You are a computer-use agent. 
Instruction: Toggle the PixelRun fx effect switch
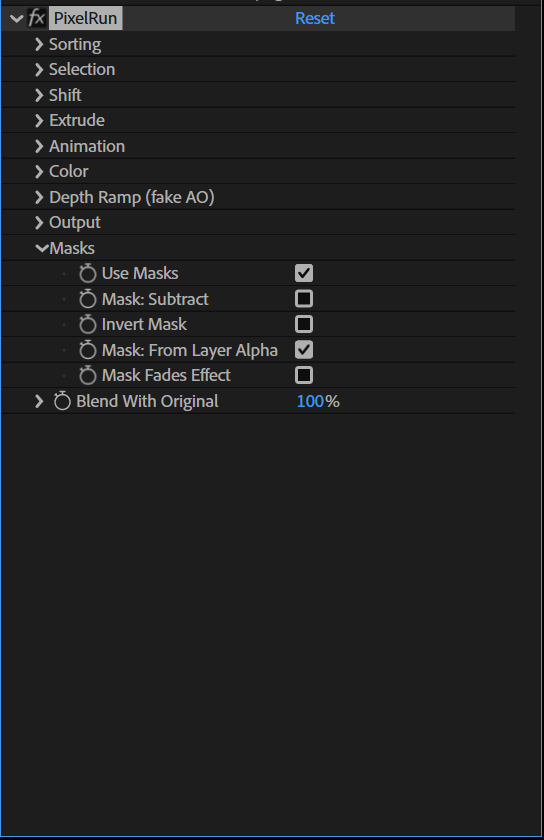point(36,18)
